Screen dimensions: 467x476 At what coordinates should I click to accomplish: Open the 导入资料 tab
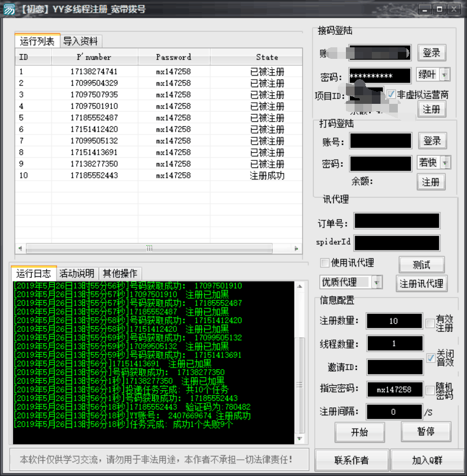coord(80,41)
